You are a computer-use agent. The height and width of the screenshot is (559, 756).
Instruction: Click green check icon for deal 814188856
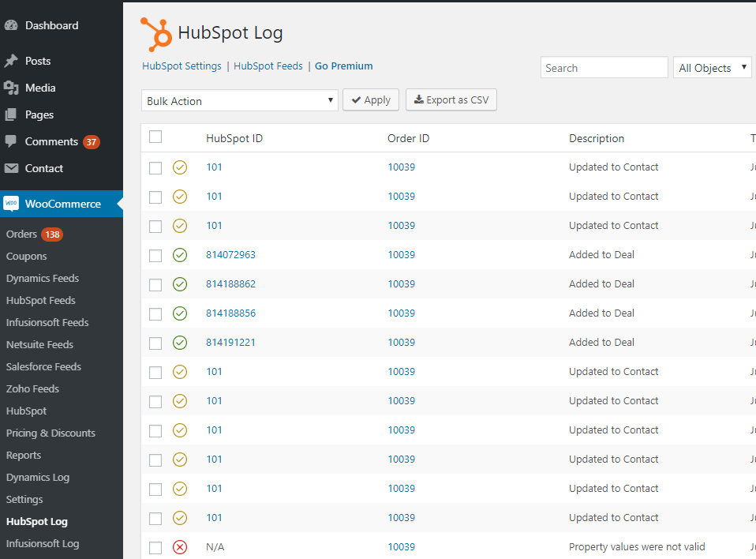[x=180, y=313]
